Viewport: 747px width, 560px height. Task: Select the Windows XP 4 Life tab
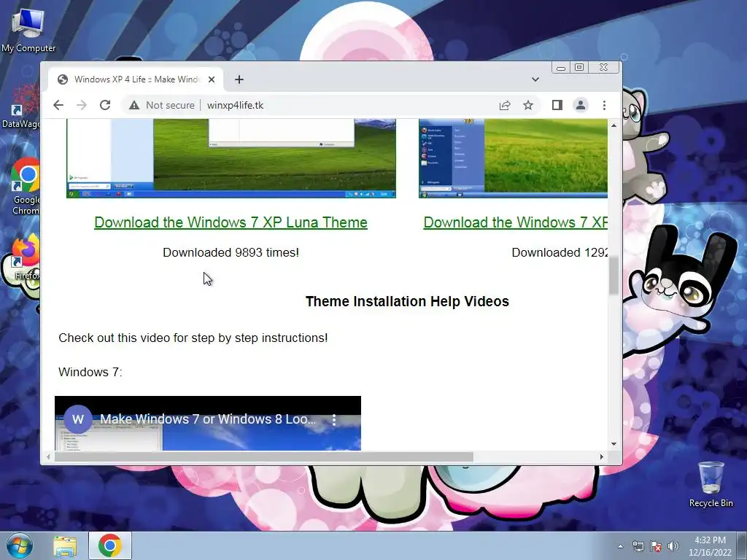click(x=136, y=79)
